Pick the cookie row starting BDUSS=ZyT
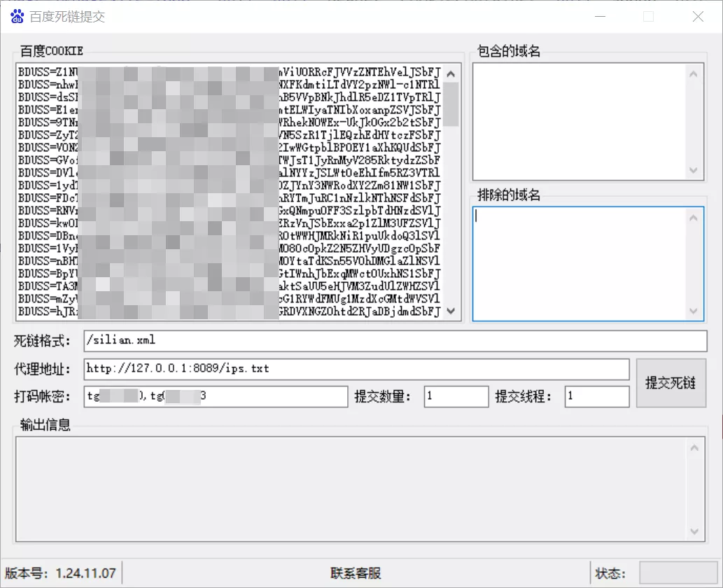The image size is (723, 588). point(230,135)
